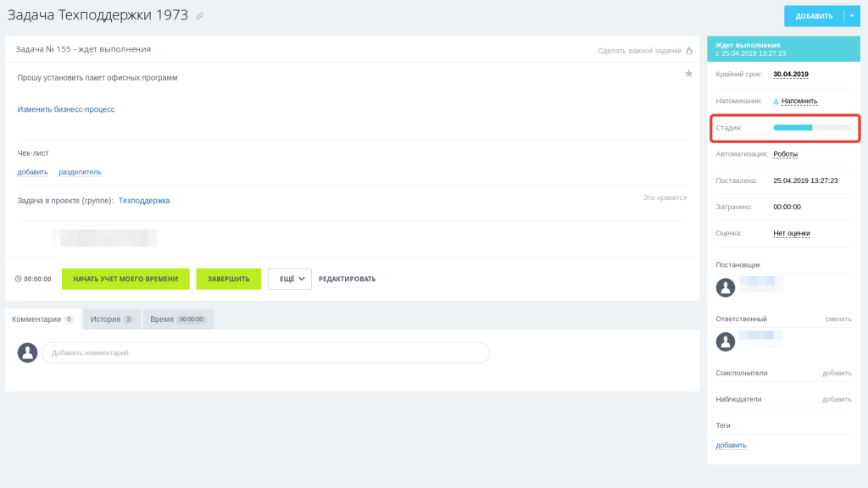Click the Ждет выполнения status header
Image resolution: width=868 pixels, height=488 pixels.
coord(783,48)
